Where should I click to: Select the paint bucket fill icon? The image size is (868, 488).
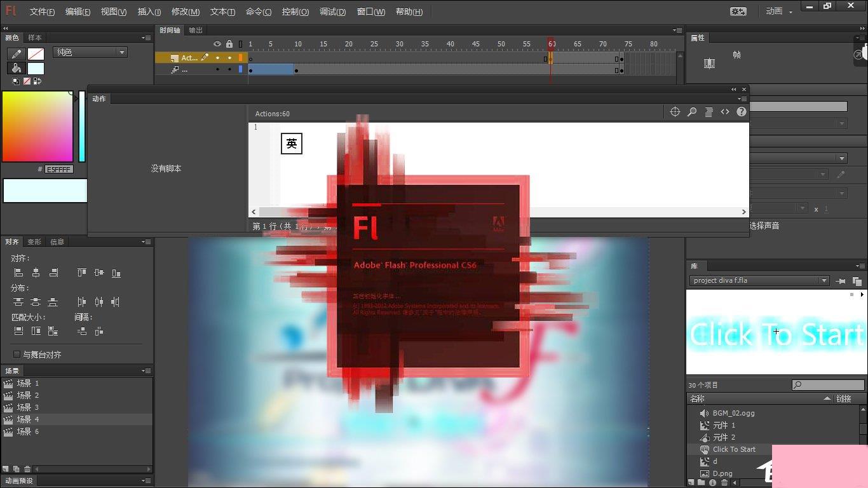(16, 68)
